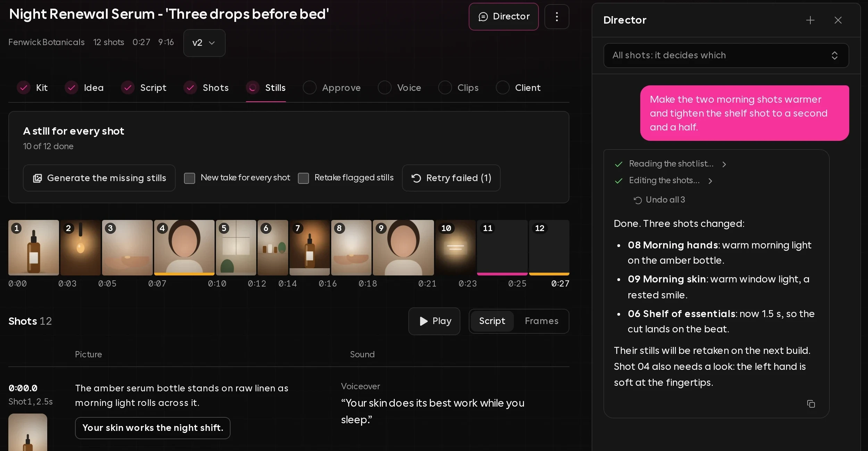This screenshot has width=868, height=451.
Task: Go to the Clips step
Action: (459, 88)
